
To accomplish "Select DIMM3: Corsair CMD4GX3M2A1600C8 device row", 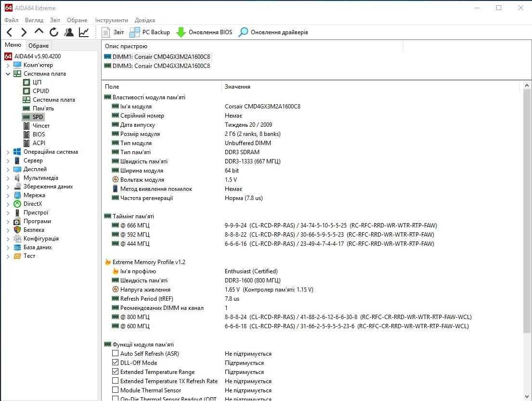I will pyautogui.click(x=157, y=66).
